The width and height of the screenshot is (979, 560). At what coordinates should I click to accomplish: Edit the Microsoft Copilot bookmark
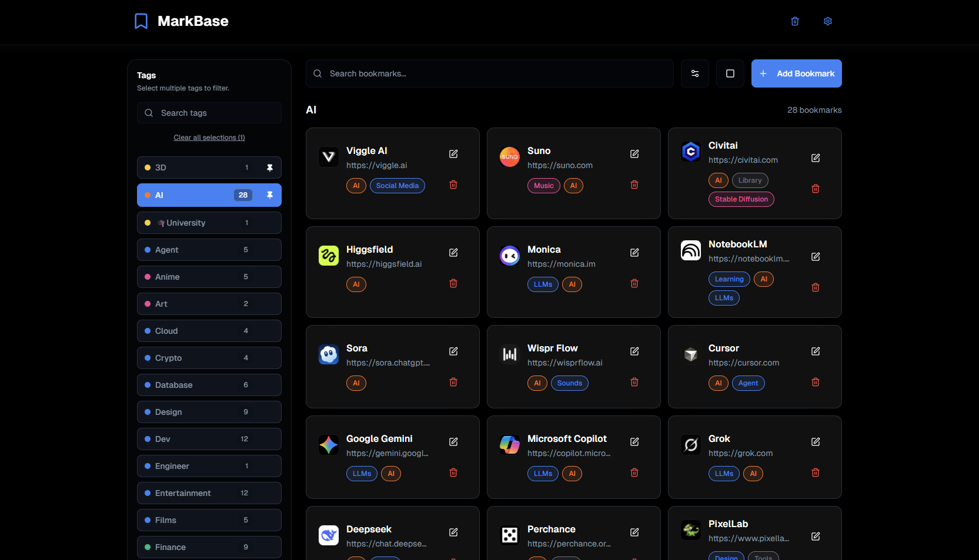(634, 441)
